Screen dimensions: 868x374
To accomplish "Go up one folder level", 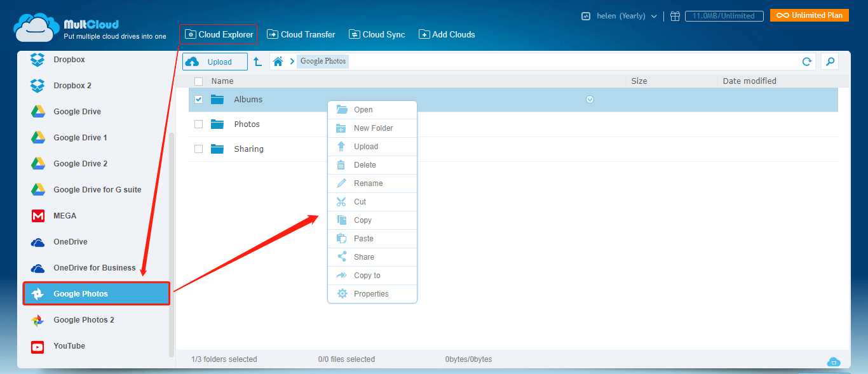I will pyautogui.click(x=258, y=62).
